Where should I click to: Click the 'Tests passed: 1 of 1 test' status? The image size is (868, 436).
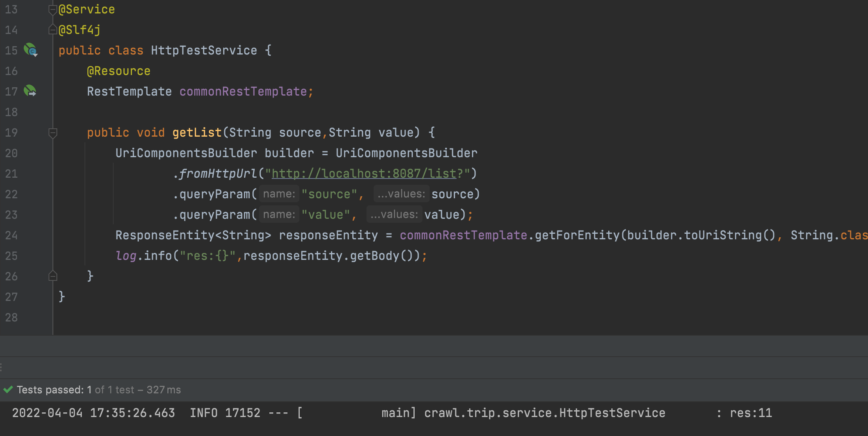(75, 390)
